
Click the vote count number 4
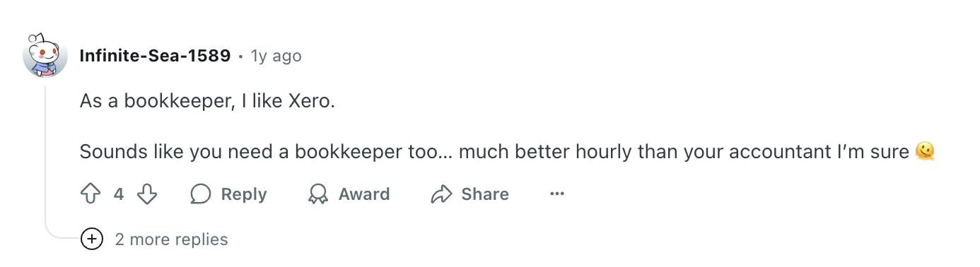click(x=119, y=194)
